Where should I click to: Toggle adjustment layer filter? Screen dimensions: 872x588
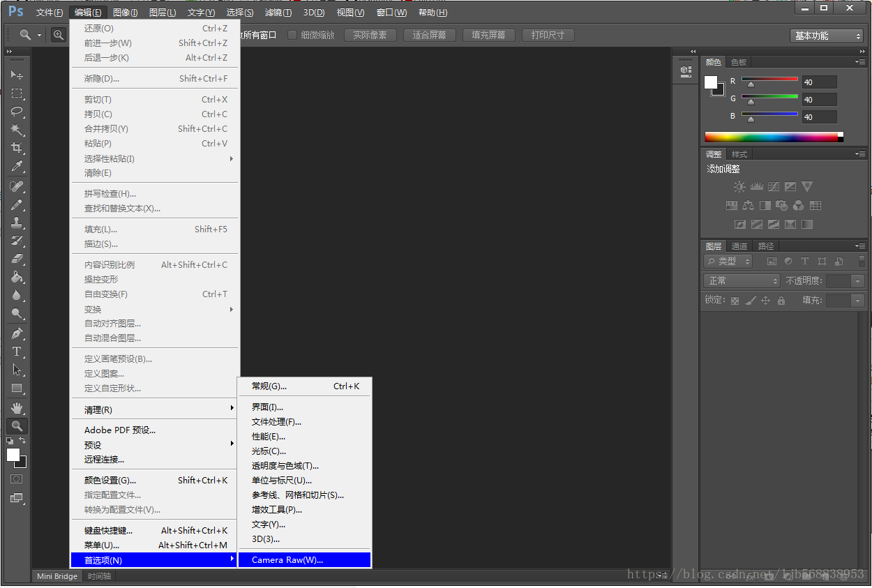click(x=788, y=262)
